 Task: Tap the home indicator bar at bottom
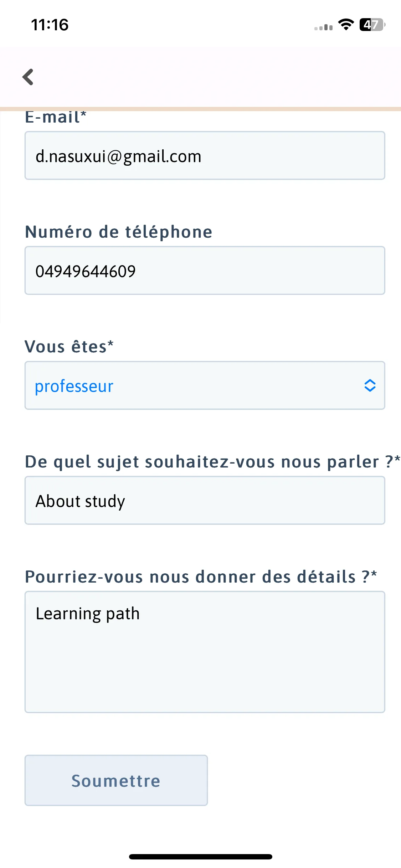200,857
